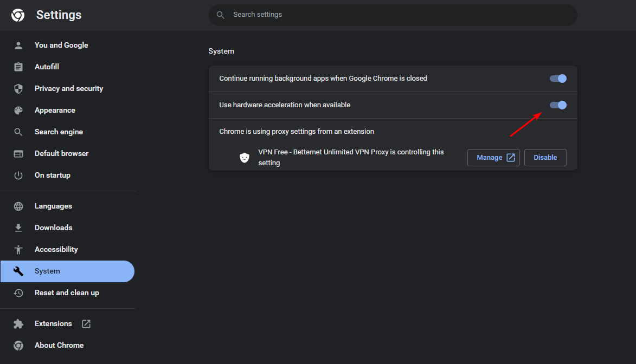The width and height of the screenshot is (636, 364).
Task: Click 'Use hardware acceleration when available' label
Action: click(x=285, y=106)
